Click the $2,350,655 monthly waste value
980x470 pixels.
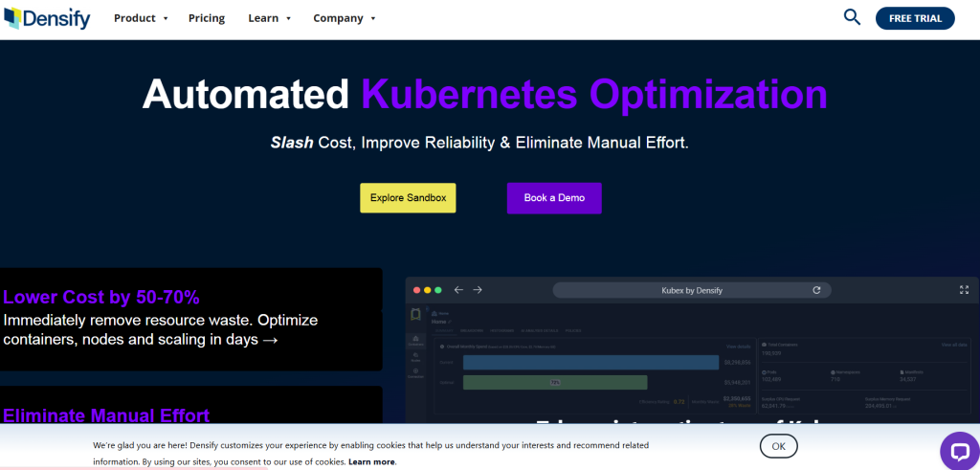point(737,399)
